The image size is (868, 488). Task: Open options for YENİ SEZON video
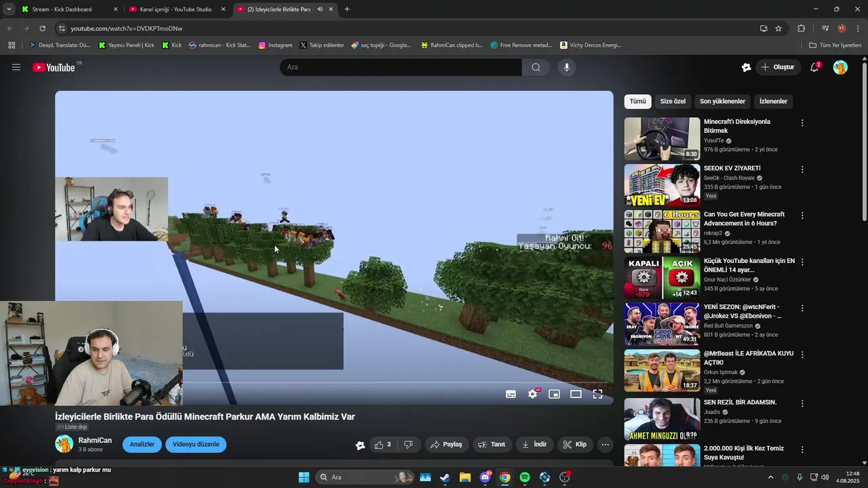802,308
